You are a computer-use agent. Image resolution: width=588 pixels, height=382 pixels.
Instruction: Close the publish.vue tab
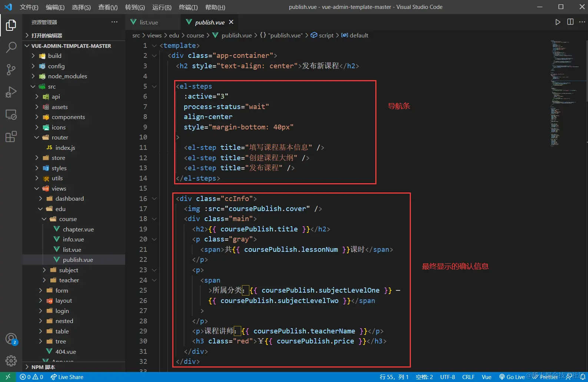pyautogui.click(x=231, y=22)
